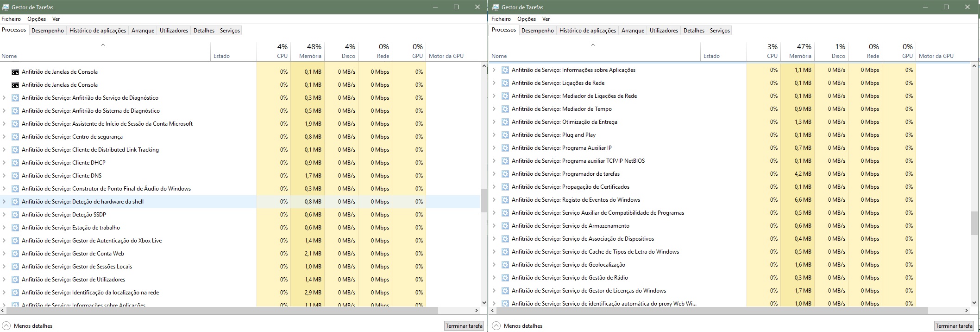Screen dimensions: 980x332
Task: Click the left window's vertical scrollbar thumb
Action: (x=484, y=200)
